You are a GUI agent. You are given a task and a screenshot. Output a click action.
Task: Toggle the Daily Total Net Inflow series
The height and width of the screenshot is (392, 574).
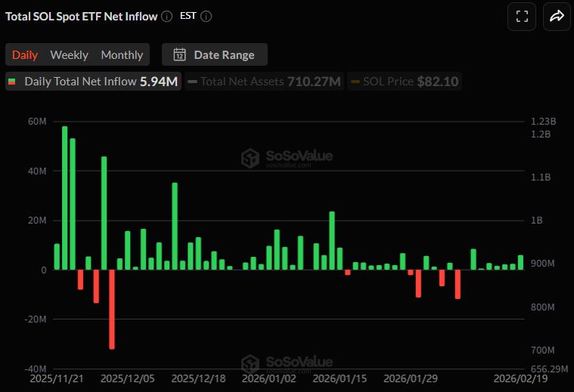coord(93,81)
